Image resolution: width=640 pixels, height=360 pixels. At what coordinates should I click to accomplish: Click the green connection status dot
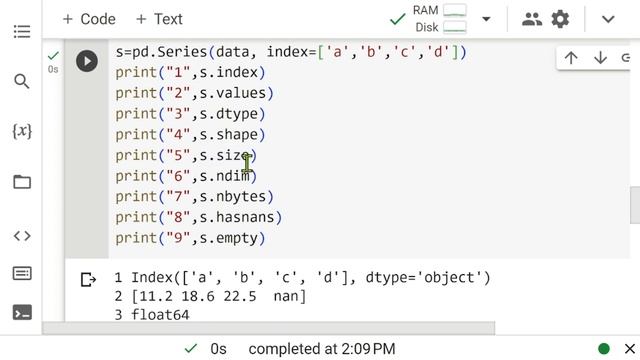(604, 349)
